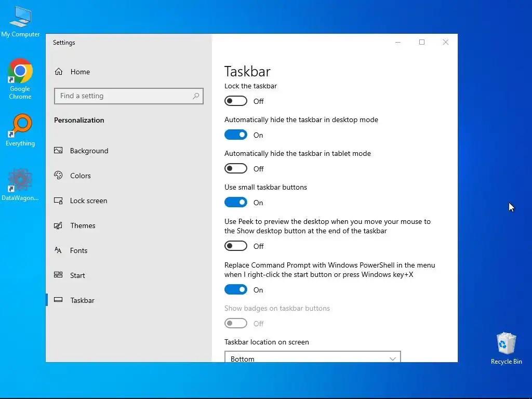Image resolution: width=532 pixels, height=399 pixels.
Task: Select the Recycle Bin icon
Action: tap(506, 348)
